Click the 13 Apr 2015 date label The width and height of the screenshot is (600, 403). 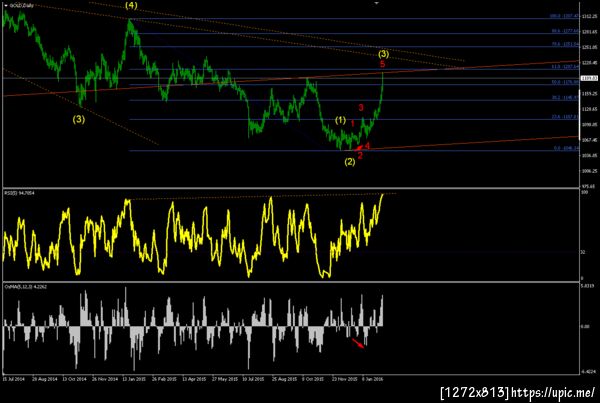(x=194, y=379)
